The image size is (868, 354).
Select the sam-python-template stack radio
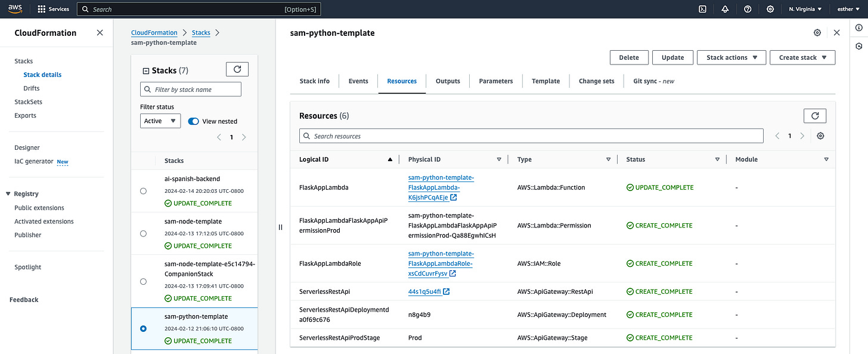point(143,329)
